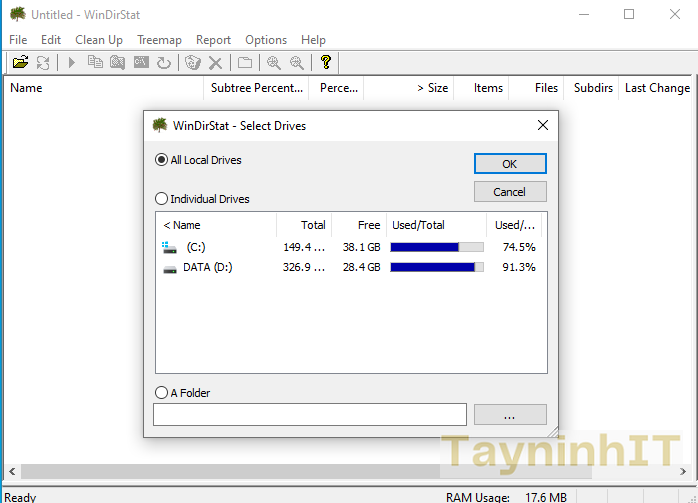Click the command prompt toolbar icon
698x503 pixels.
pos(141,63)
